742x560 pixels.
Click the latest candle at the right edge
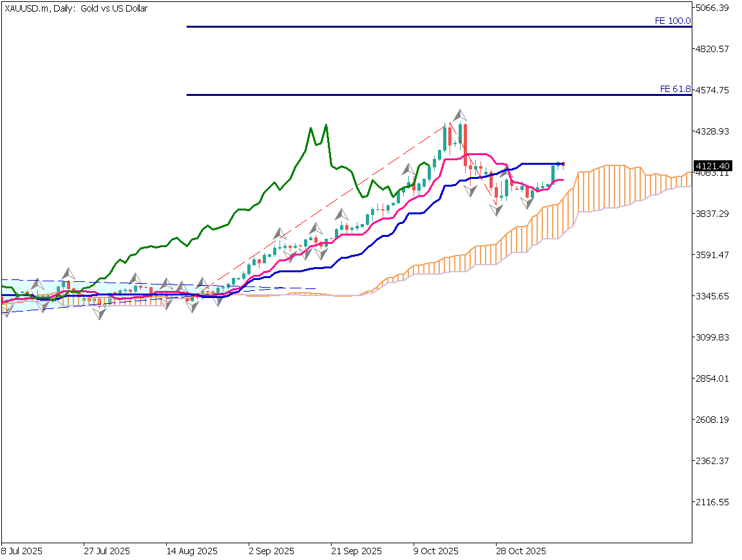pyautogui.click(x=562, y=164)
